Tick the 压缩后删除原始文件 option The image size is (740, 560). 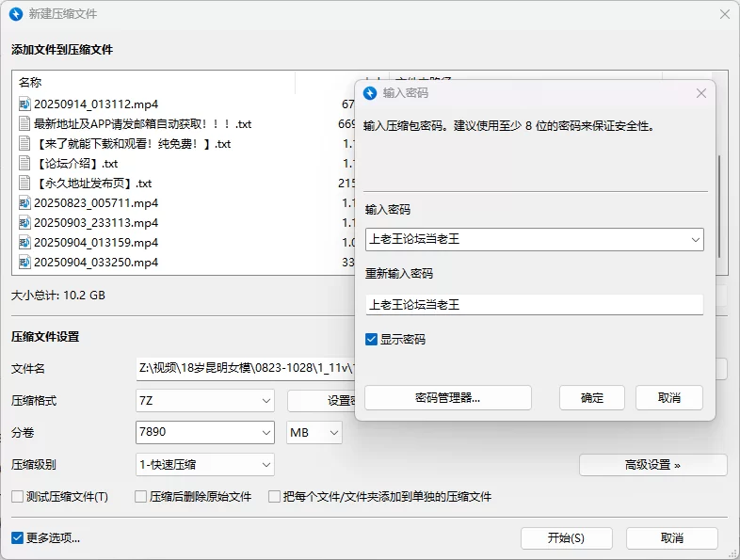[x=140, y=497]
